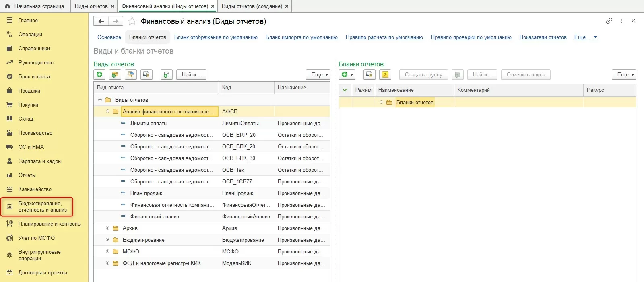
Task: Click the create folder icon in Виды отчетов
Action: (115, 74)
